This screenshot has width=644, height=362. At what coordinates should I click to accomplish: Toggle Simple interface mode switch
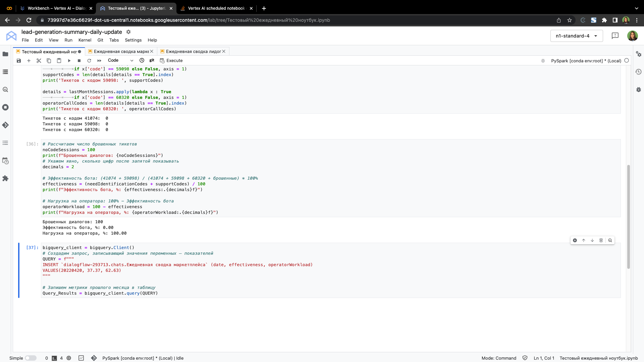coord(31,358)
